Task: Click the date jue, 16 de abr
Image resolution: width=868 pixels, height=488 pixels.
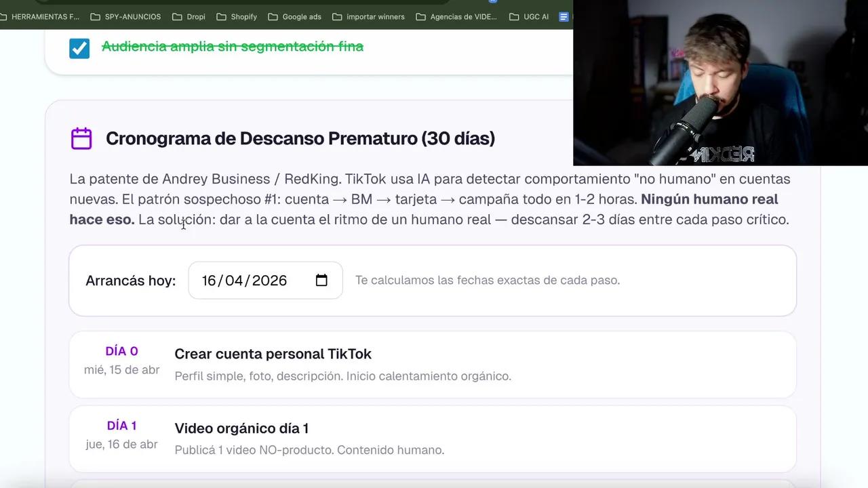Action: pyautogui.click(x=121, y=444)
